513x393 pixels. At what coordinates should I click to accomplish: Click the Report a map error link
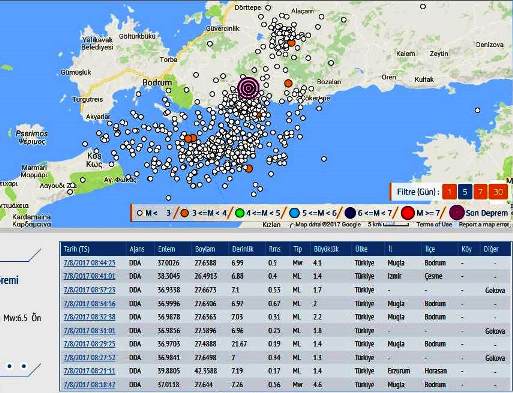pos(484,224)
